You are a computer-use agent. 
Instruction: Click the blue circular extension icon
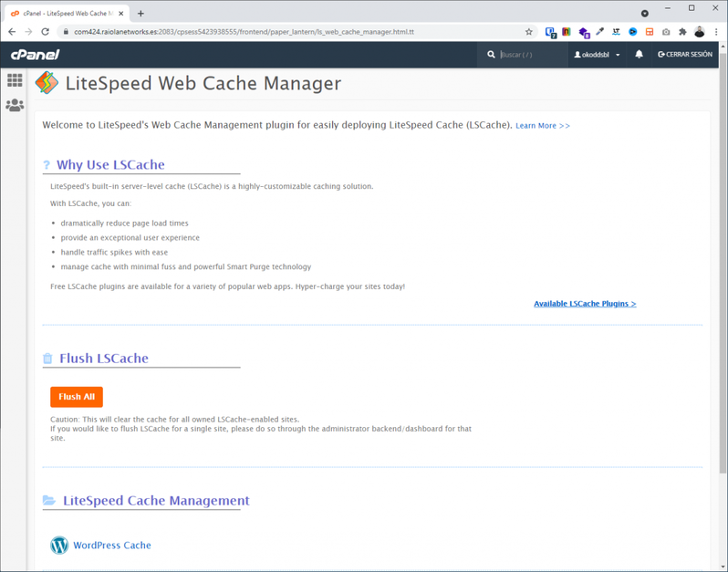633,32
